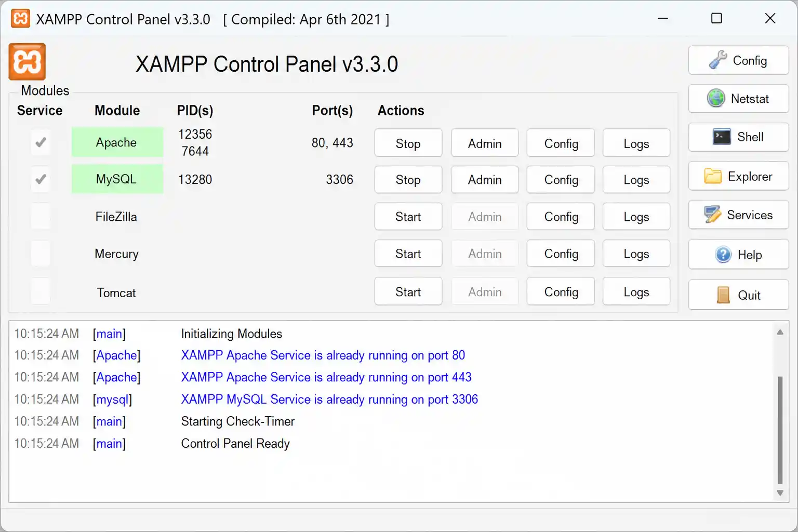
Task: Click the Apache running on port 80 log line
Action: tap(323, 355)
